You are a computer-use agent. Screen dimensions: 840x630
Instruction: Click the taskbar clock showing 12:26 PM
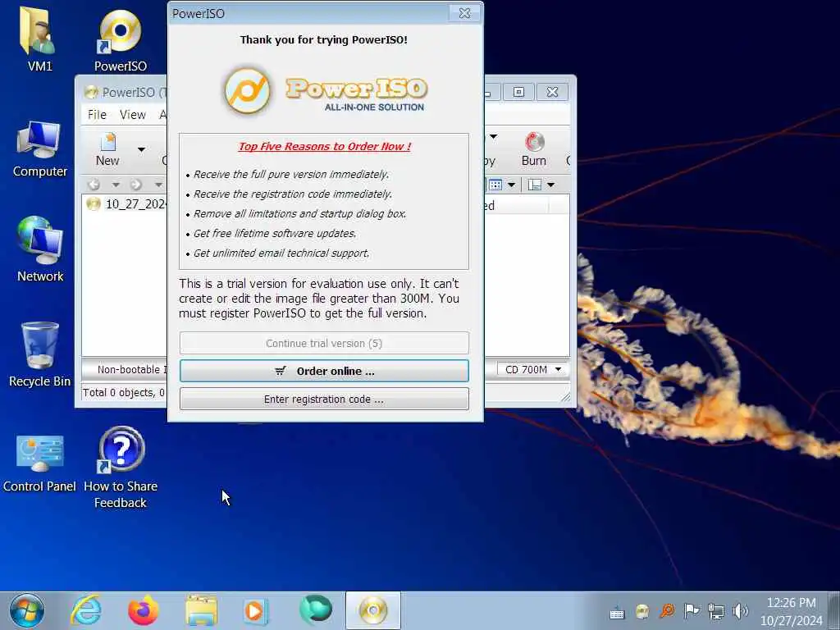tap(792, 611)
